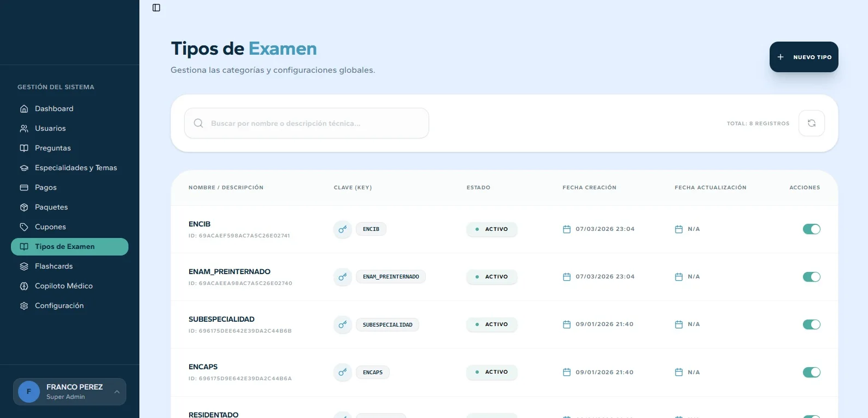Click the key icon in ENAM_PREINTERNADO row
Viewport: 868px width, 418px height.
pos(343,277)
